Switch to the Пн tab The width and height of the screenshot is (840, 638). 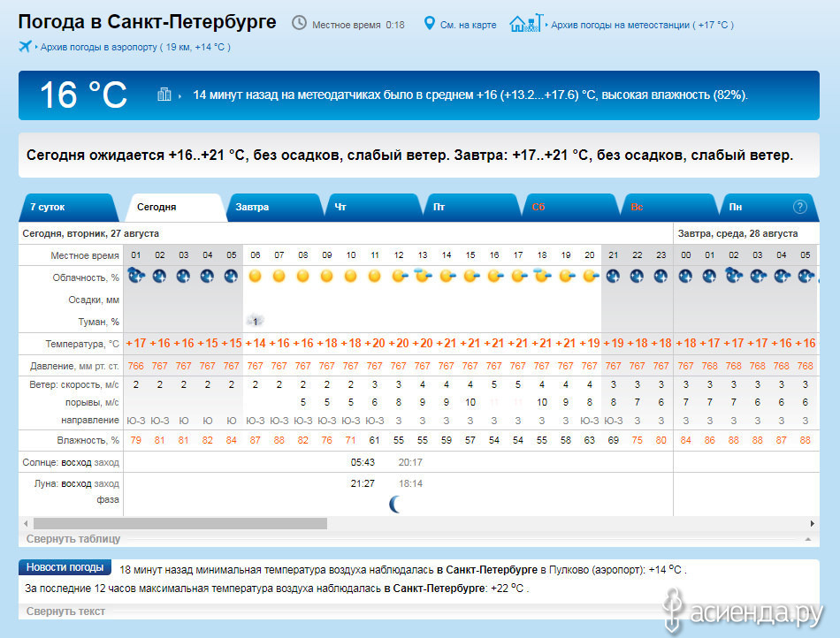768,207
